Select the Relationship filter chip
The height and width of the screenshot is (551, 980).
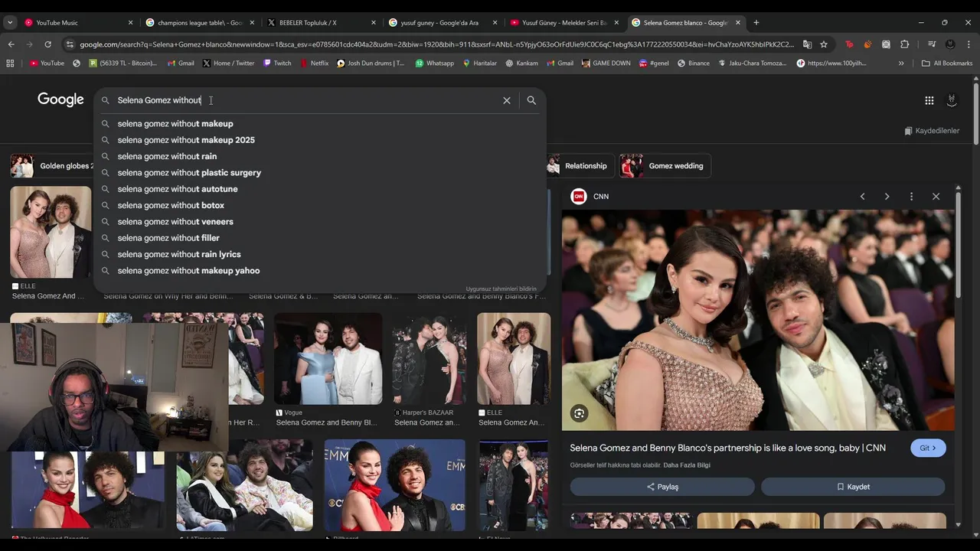click(580, 166)
